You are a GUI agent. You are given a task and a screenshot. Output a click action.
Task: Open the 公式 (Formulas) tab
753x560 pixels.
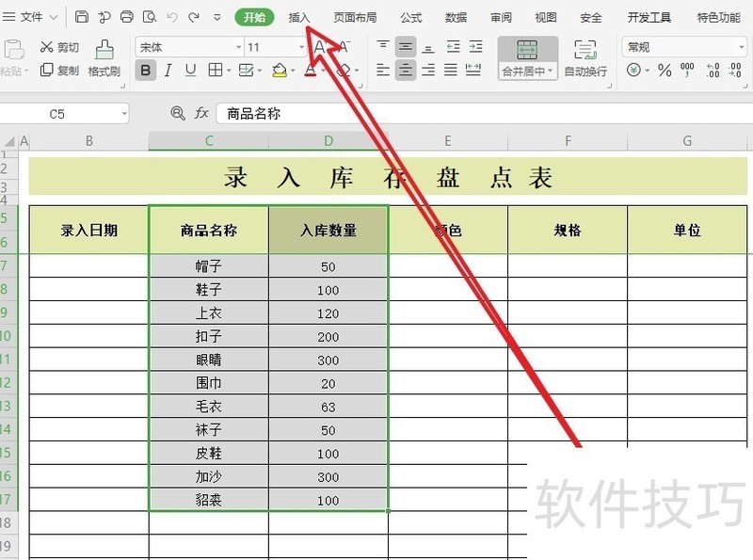411,18
